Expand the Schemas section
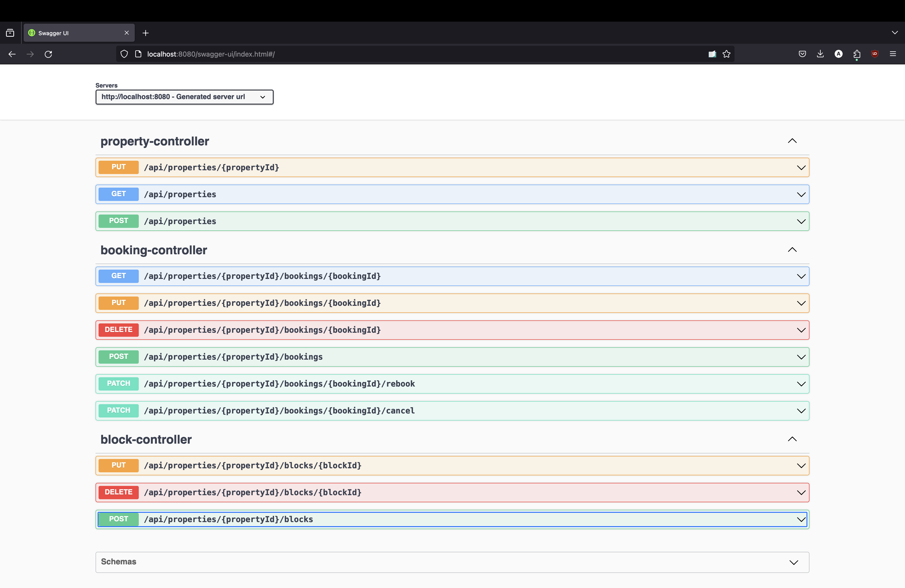 [794, 562]
